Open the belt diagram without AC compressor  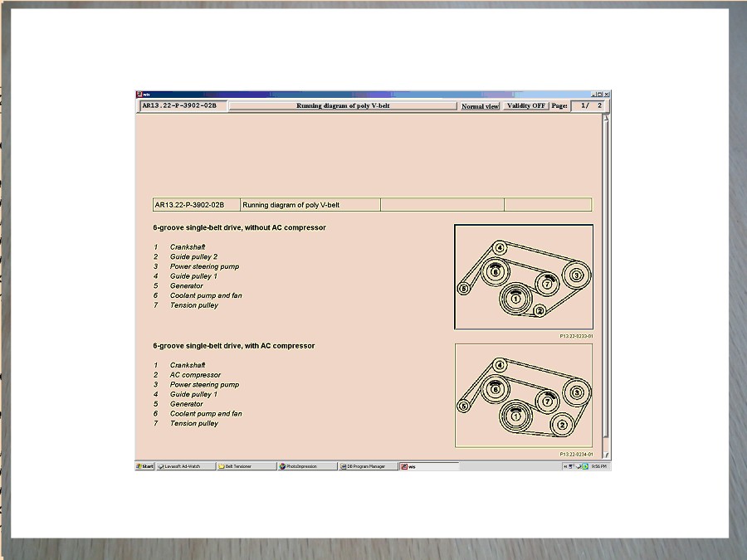click(x=523, y=277)
